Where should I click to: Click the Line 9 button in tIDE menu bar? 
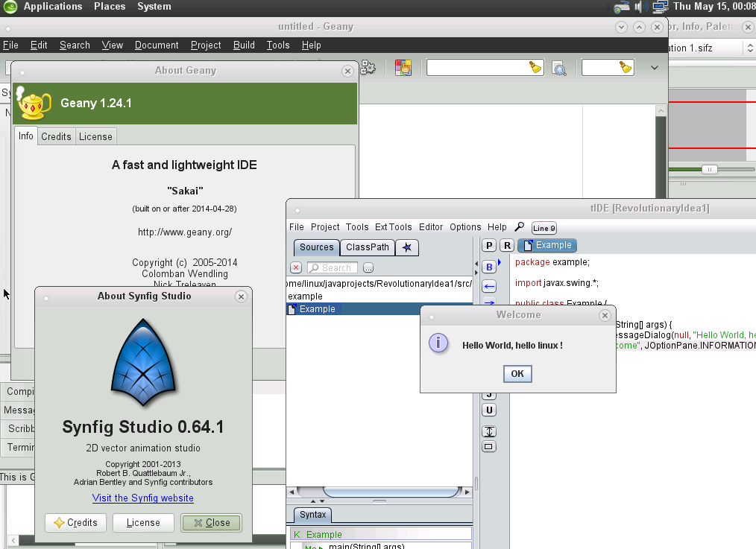(544, 228)
